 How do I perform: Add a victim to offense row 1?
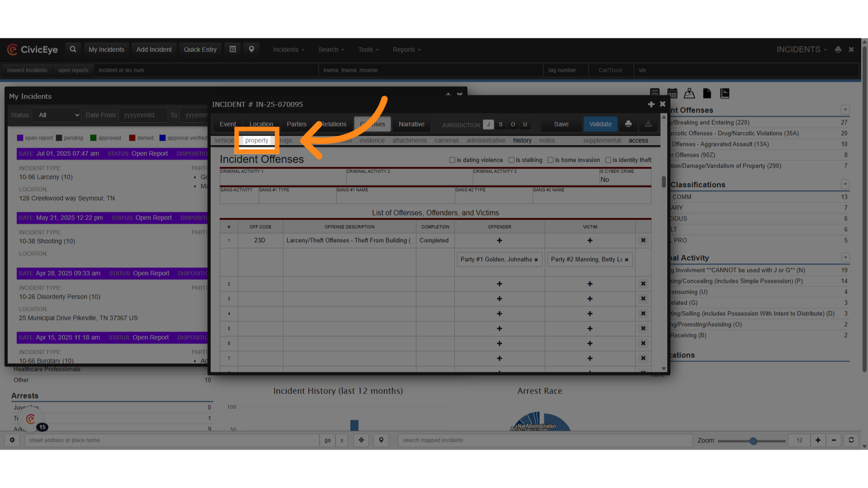point(590,240)
